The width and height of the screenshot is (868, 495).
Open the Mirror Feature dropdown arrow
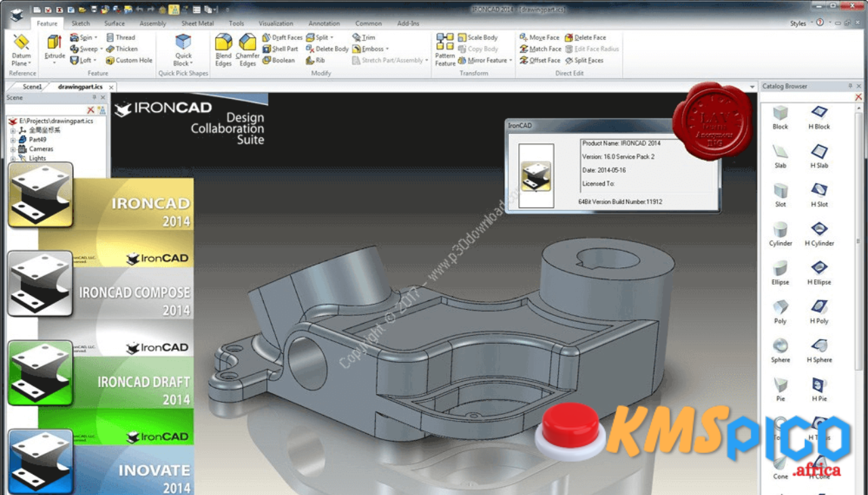[511, 60]
